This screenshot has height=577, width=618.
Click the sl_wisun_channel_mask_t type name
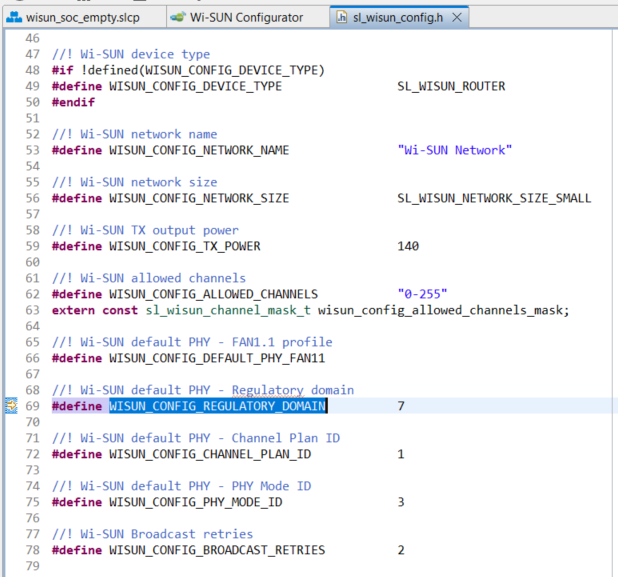[228, 310]
